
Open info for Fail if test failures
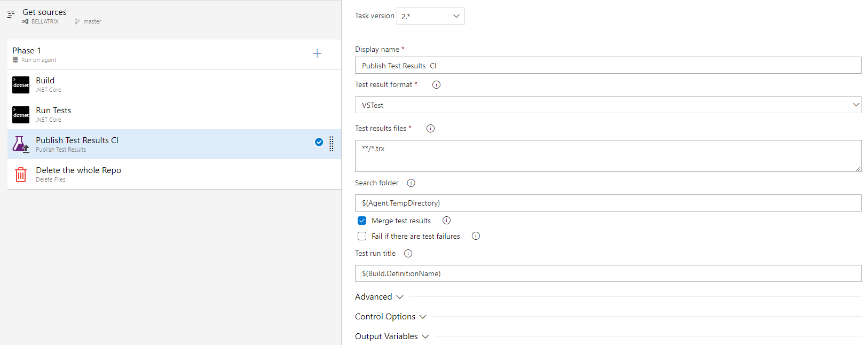pos(476,236)
